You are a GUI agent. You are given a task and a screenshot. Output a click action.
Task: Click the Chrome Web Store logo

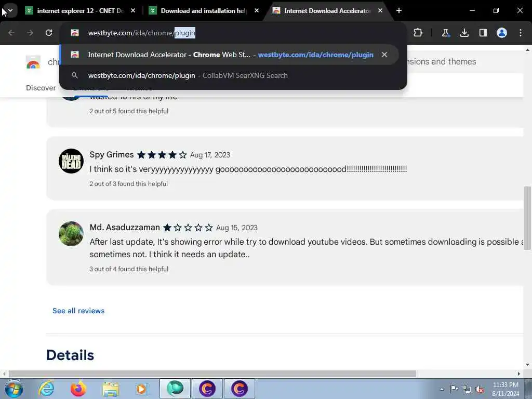33,62
